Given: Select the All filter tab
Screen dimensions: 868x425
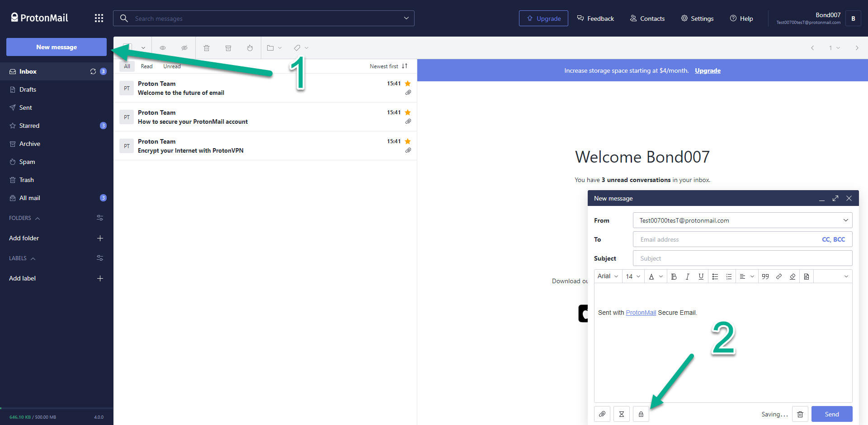Looking at the screenshot, I should [x=127, y=66].
